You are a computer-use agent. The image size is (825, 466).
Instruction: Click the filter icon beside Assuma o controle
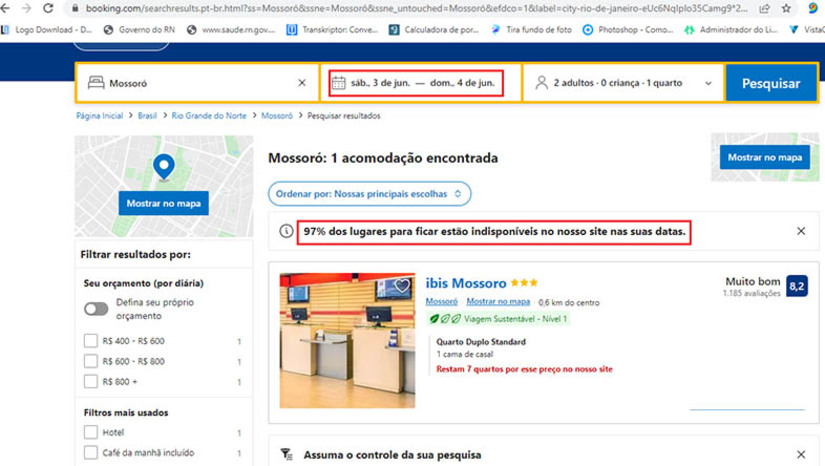coord(286,454)
